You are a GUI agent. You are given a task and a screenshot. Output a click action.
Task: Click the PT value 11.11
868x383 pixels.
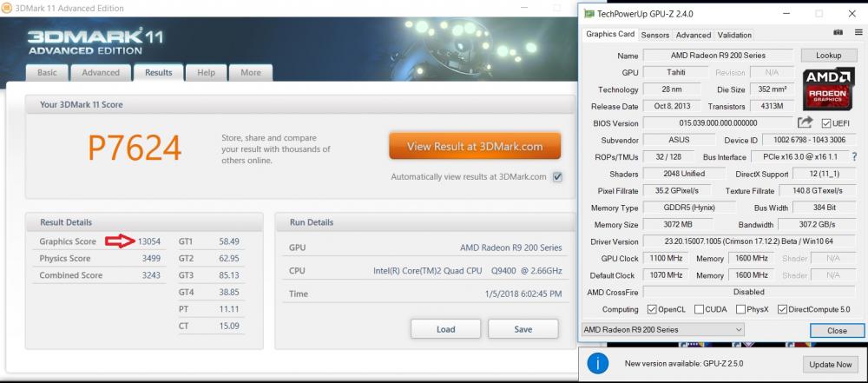coord(229,308)
